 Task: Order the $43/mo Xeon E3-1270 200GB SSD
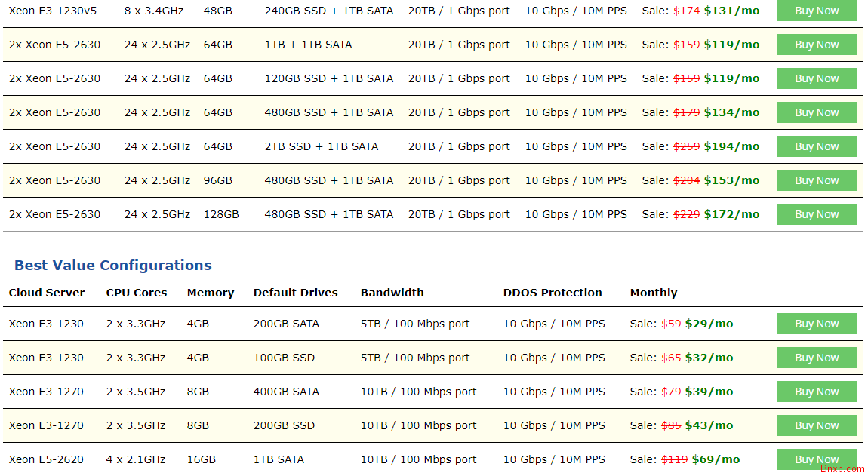pos(817,425)
